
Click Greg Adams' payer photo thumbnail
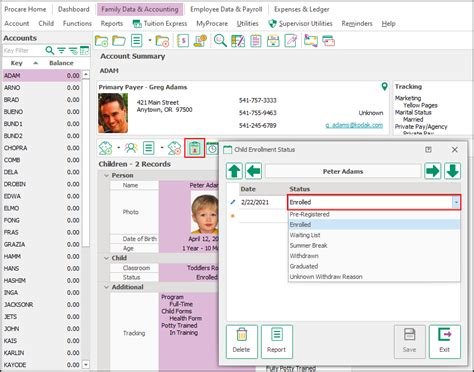113,113
